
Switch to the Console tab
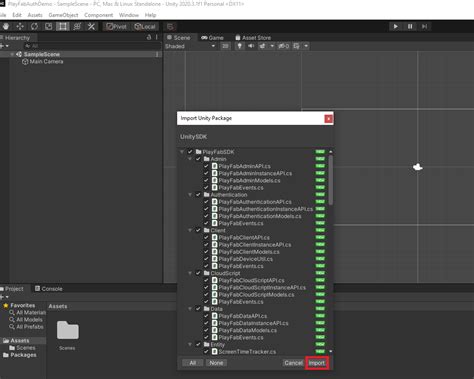point(49,289)
